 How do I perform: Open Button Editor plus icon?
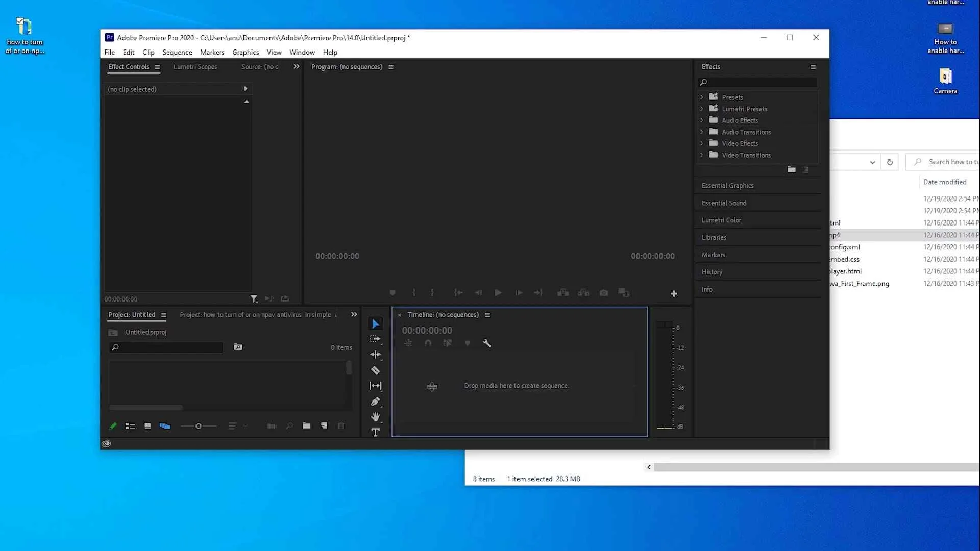click(x=674, y=294)
